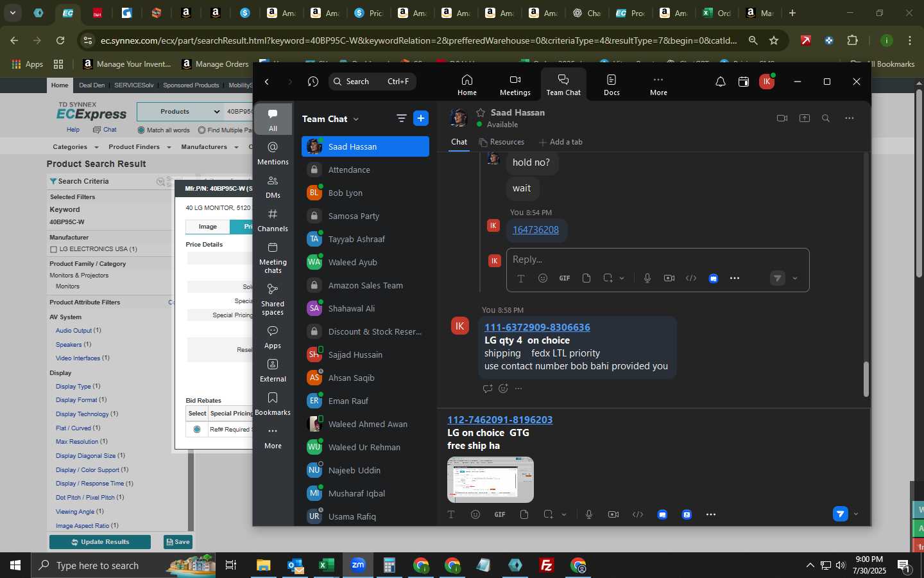Expand screenshot options in bottom composer
This screenshot has height=578, width=924.
(x=564, y=514)
